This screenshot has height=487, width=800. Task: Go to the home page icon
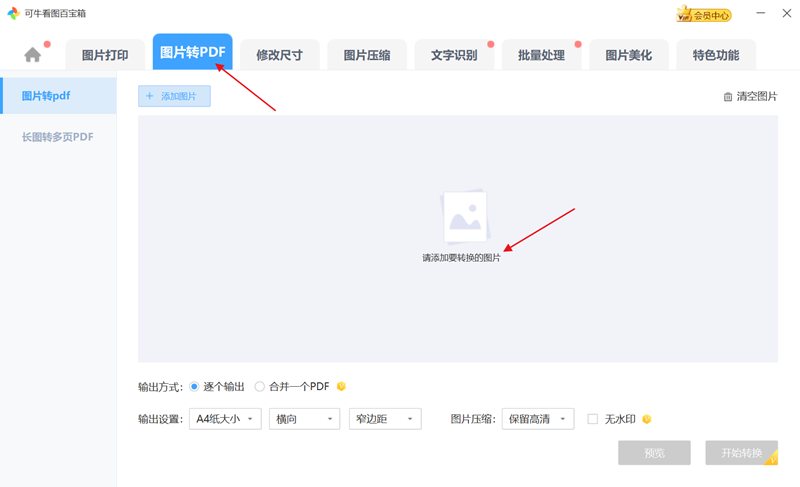33,55
